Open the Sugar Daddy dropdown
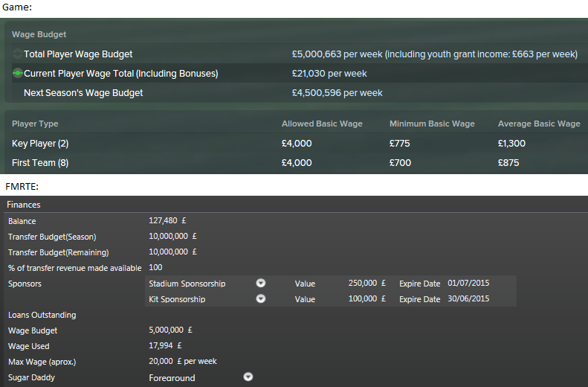The image size is (588, 387). pos(248,377)
